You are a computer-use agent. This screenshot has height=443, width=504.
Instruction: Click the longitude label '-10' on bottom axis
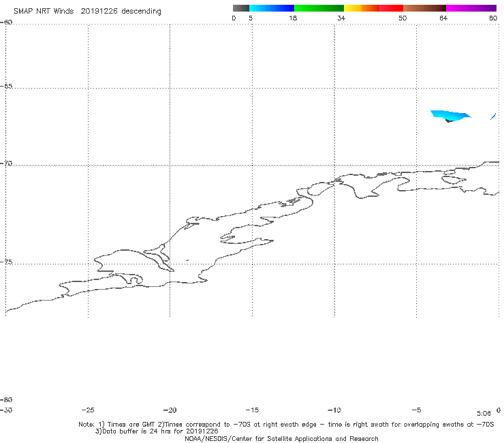coord(334,410)
